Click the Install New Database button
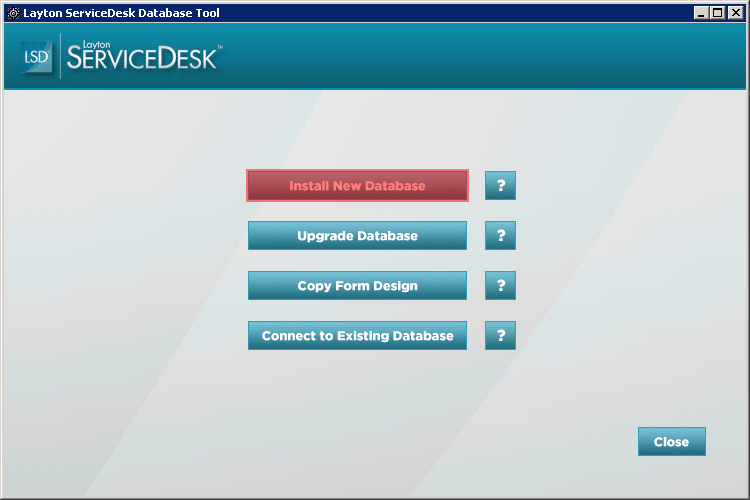 [x=357, y=186]
